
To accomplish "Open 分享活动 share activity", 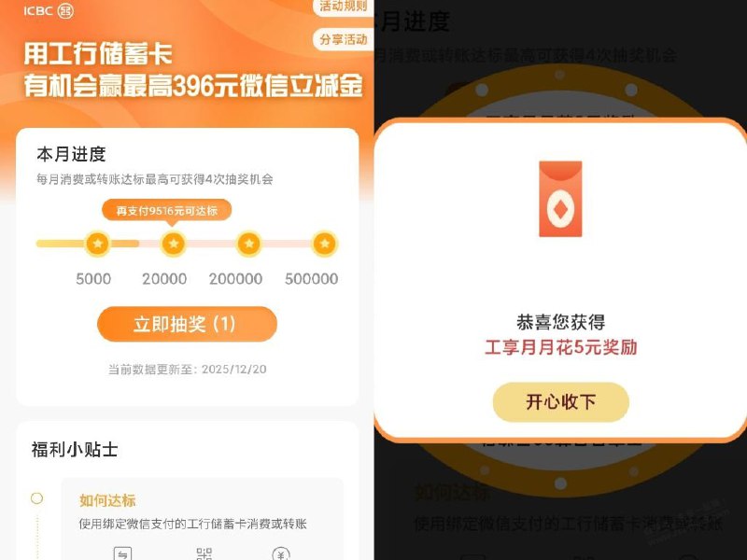I will click(x=344, y=39).
